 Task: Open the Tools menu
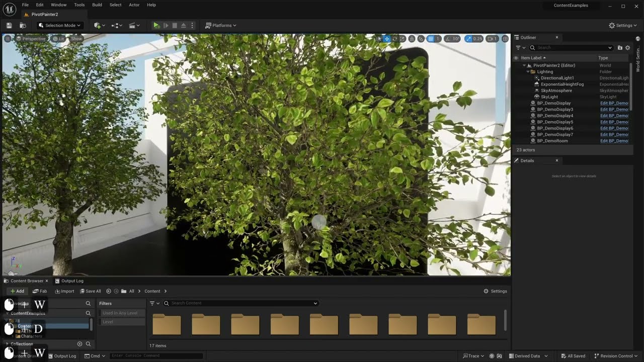tap(79, 5)
